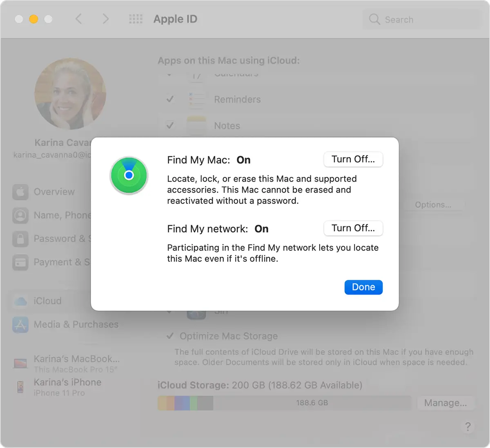Viewport: 490px width, 448px height.
Task: Open Payment & Shipping sidebar item
Action: [x=51, y=262]
